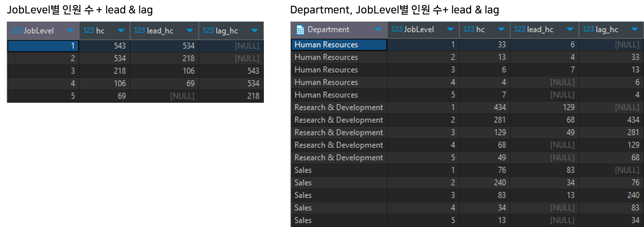Select the Sales cell in JobLevel 4 row
The height and width of the screenshot is (227, 644).
pos(339,208)
